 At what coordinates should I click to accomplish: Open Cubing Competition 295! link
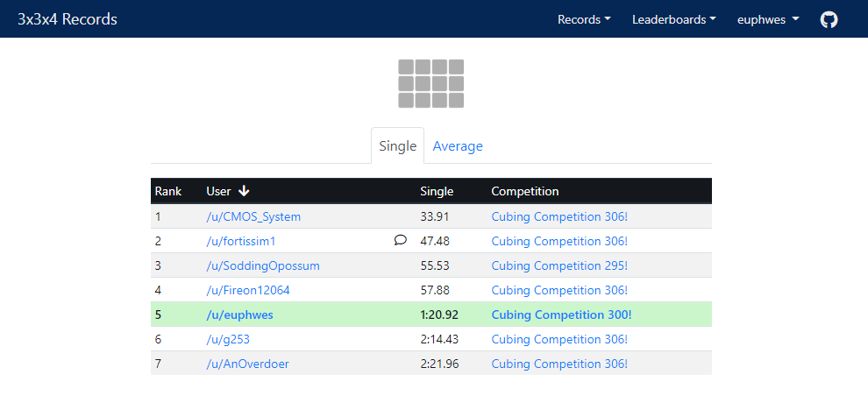point(559,266)
